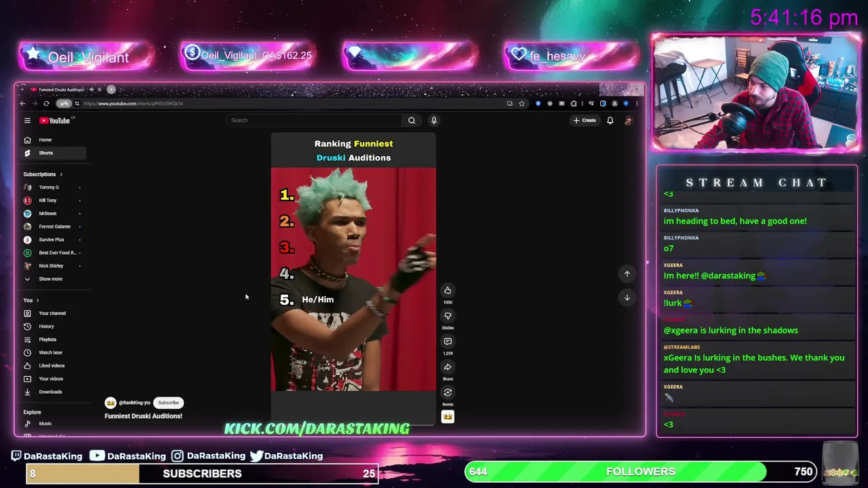Screen dimensions: 868x488
Task: Like the Druski Auditions short
Action: (448, 291)
